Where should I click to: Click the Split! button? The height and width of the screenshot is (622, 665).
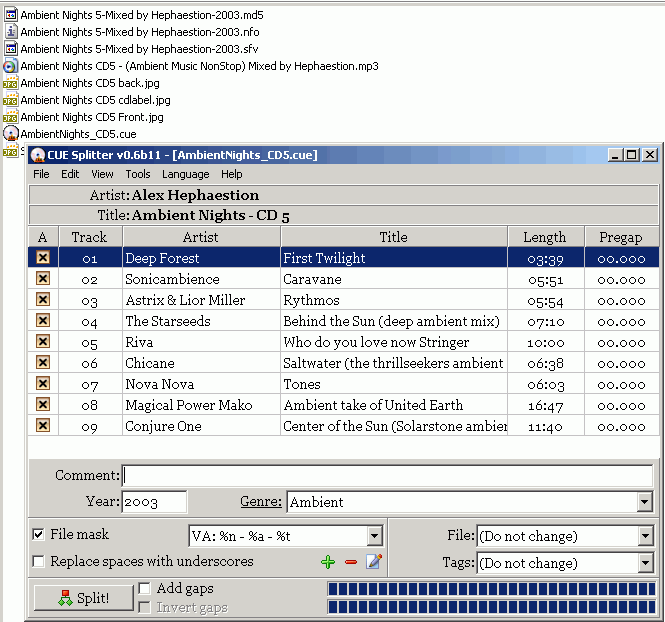tap(84, 598)
